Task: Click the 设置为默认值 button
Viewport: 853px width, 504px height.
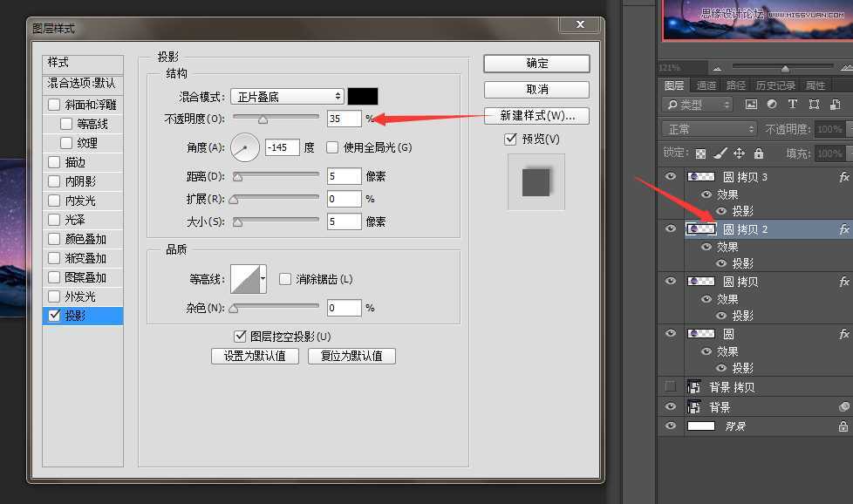Action: [255, 356]
